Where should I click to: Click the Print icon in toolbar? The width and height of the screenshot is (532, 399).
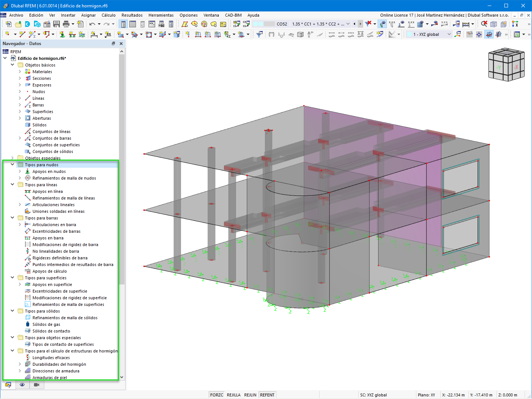click(66, 24)
